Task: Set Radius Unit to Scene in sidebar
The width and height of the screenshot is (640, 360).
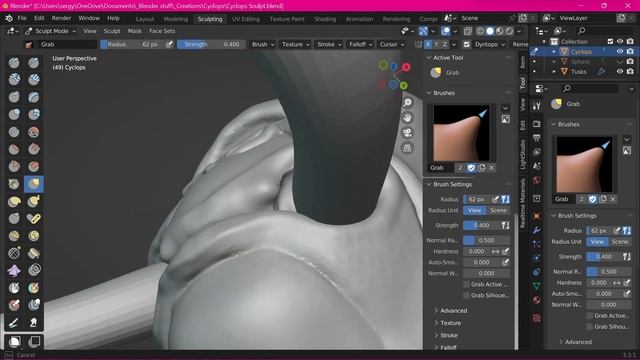Action: pyautogui.click(x=498, y=210)
